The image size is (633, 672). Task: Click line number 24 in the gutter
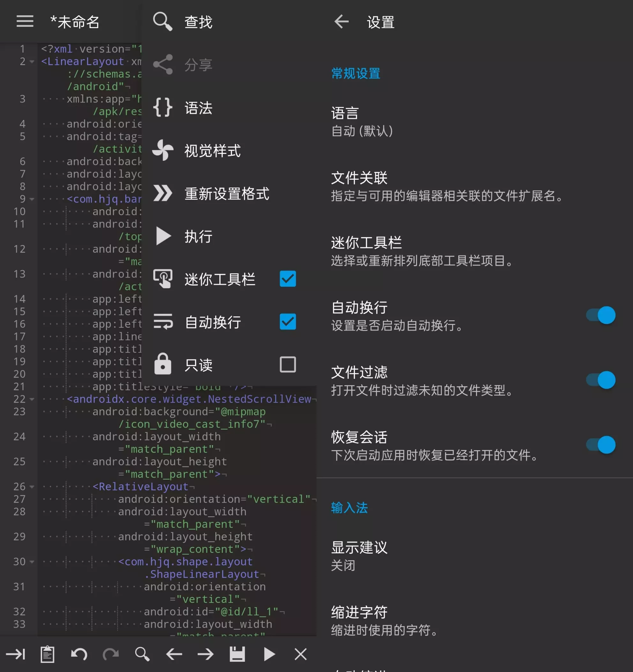pos(19,437)
